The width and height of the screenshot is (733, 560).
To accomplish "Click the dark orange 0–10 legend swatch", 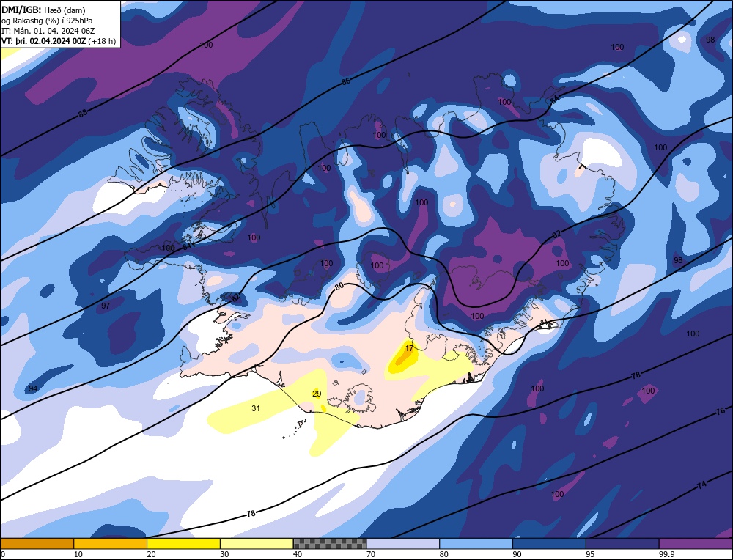I will [x=37, y=543].
